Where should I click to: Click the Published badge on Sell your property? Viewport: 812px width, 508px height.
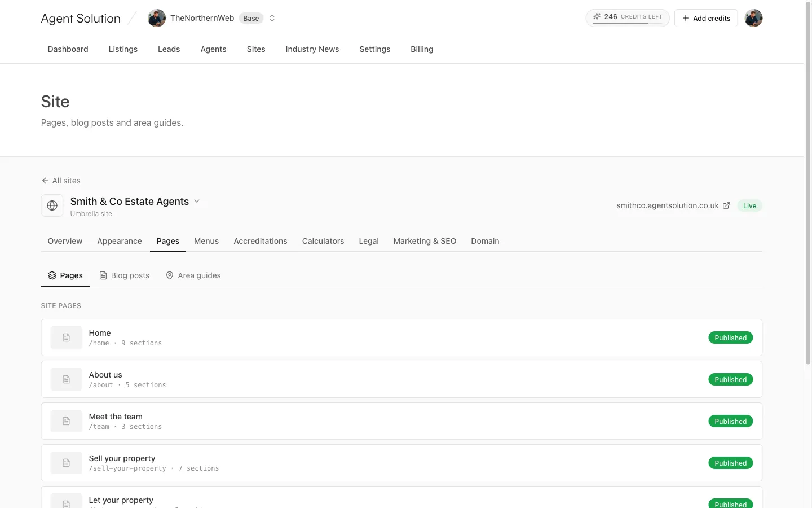tap(730, 463)
